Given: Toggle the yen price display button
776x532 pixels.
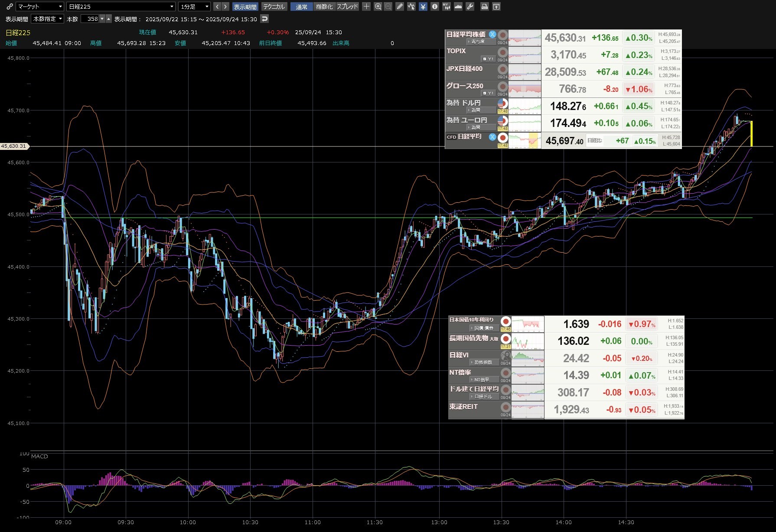Looking at the screenshot, I should [x=423, y=6].
